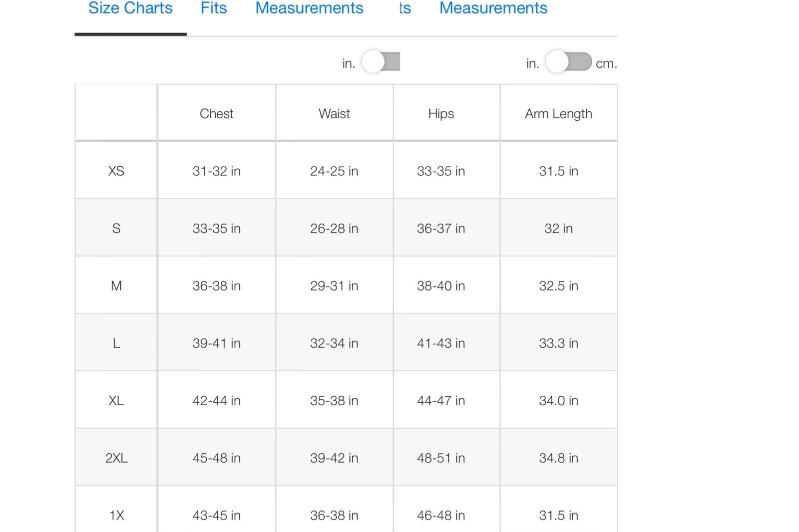Select the M size row label
Viewport: 799px width, 532px height.
pos(116,285)
